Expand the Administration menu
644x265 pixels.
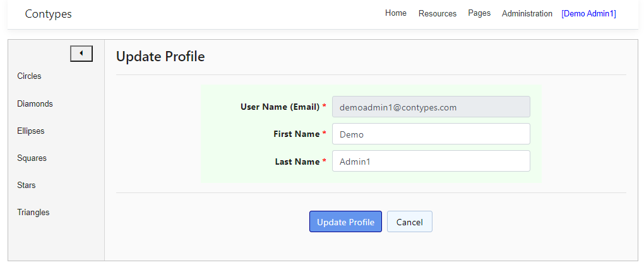[527, 13]
